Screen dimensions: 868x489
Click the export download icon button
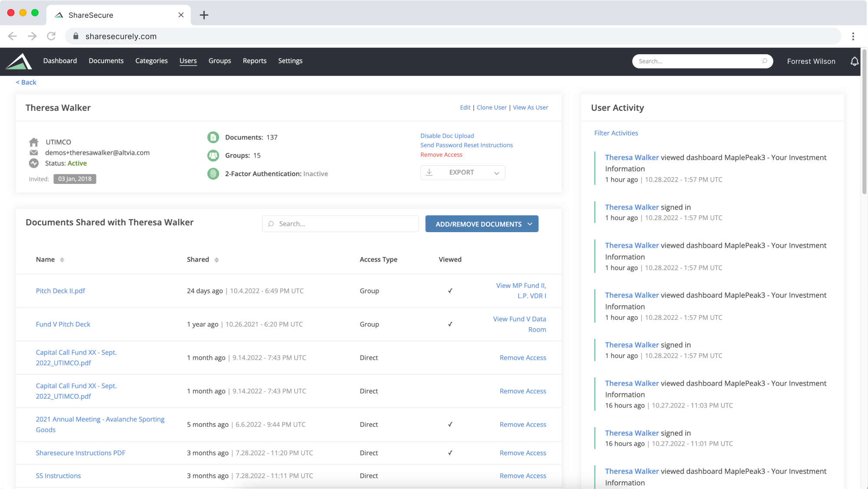coord(429,172)
